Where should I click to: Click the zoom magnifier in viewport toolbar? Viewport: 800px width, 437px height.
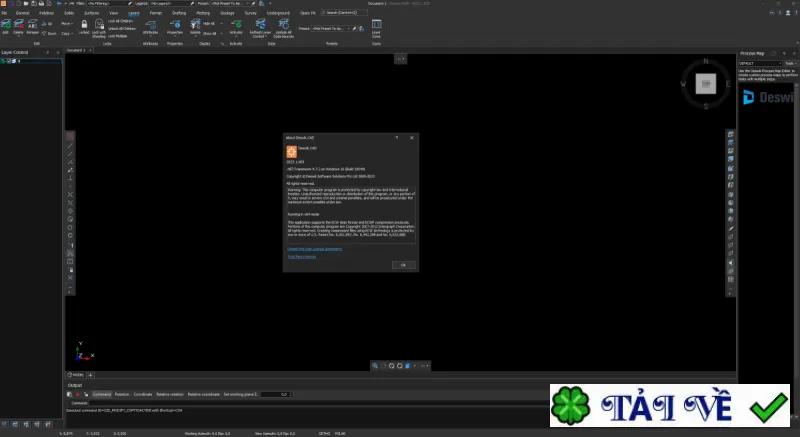375,366
